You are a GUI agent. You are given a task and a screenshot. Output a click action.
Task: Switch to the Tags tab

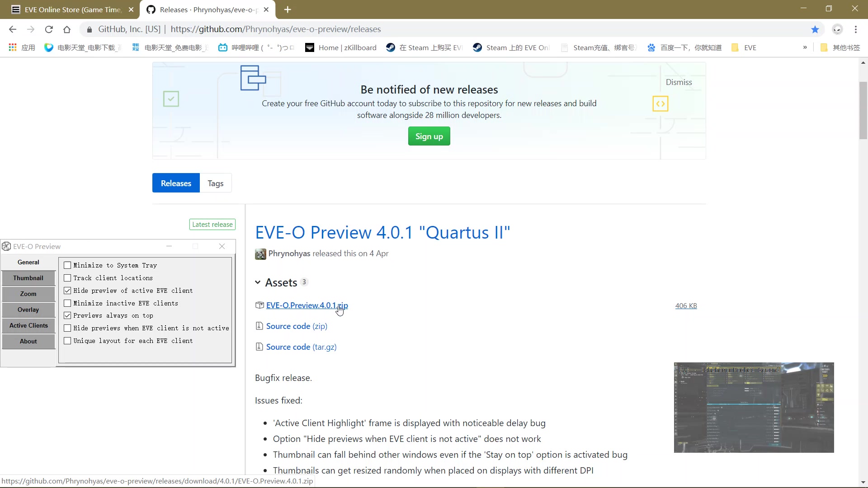click(216, 183)
